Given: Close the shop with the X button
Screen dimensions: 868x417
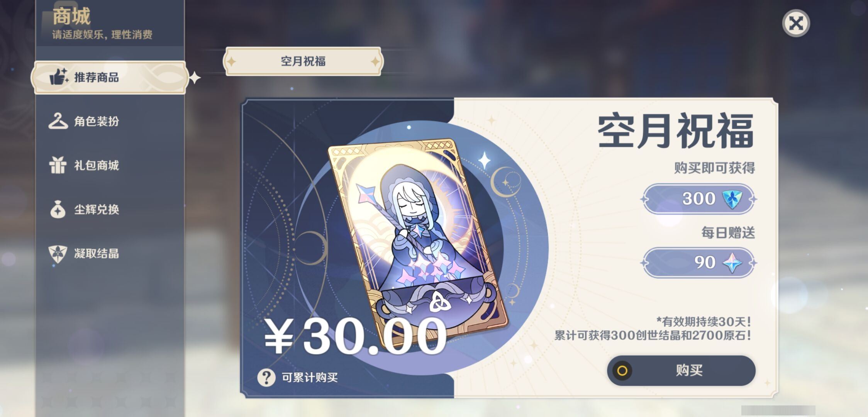Looking at the screenshot, I should 796,24.
